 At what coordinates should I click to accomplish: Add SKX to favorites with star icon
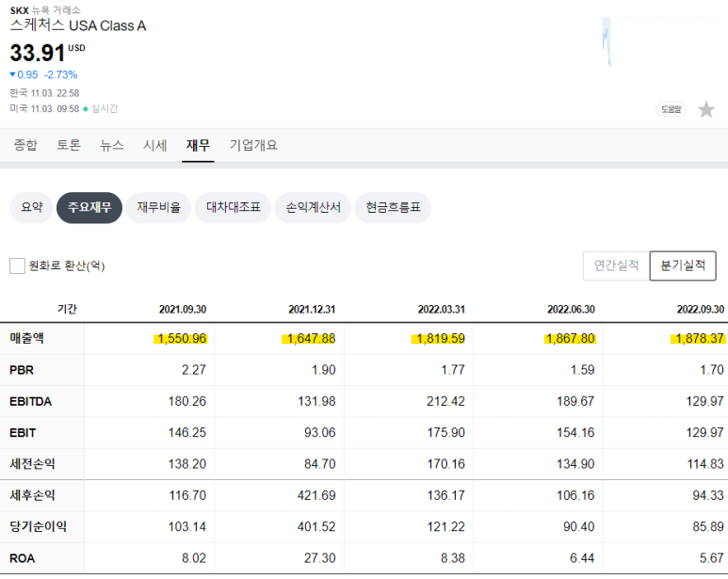tap(706, 110)
